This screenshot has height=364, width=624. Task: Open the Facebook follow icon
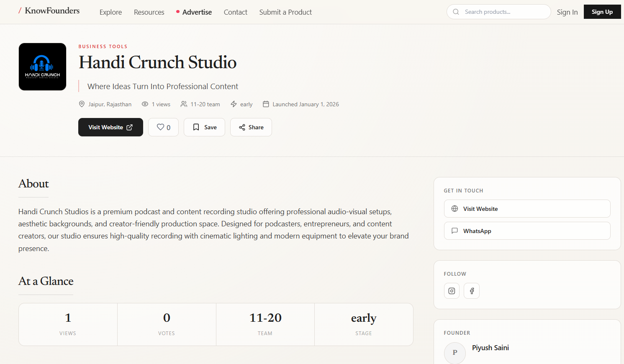click(472, 291)
